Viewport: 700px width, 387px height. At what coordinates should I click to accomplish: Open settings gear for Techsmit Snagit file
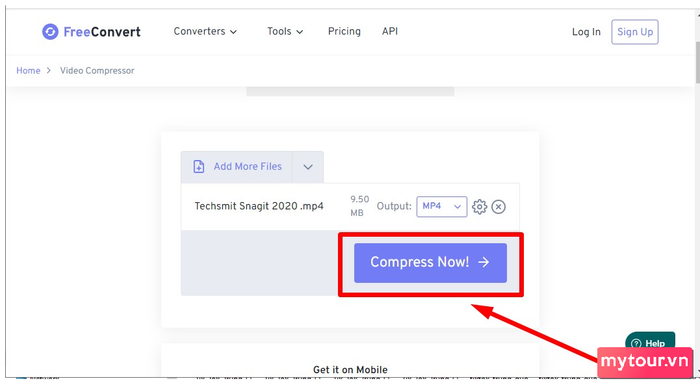coord(479,207)
